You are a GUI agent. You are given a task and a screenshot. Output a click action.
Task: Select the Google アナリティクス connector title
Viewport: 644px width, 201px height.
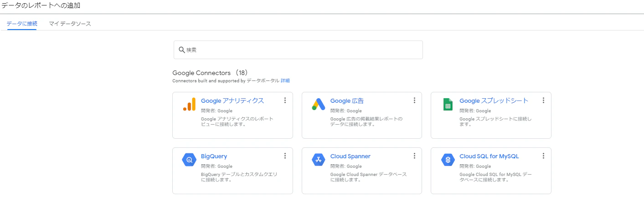pyautogui.click(x=232, y=101)
